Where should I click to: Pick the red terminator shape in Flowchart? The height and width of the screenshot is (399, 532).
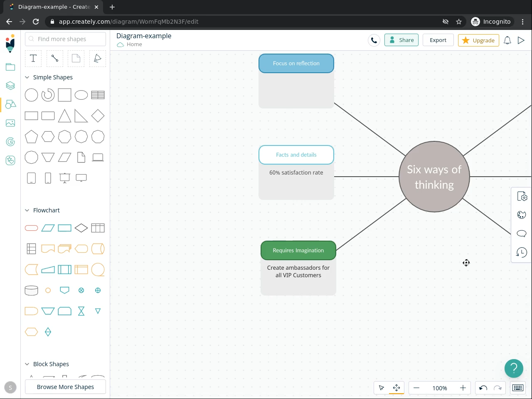pyautogui.click(x=31, y=228)
